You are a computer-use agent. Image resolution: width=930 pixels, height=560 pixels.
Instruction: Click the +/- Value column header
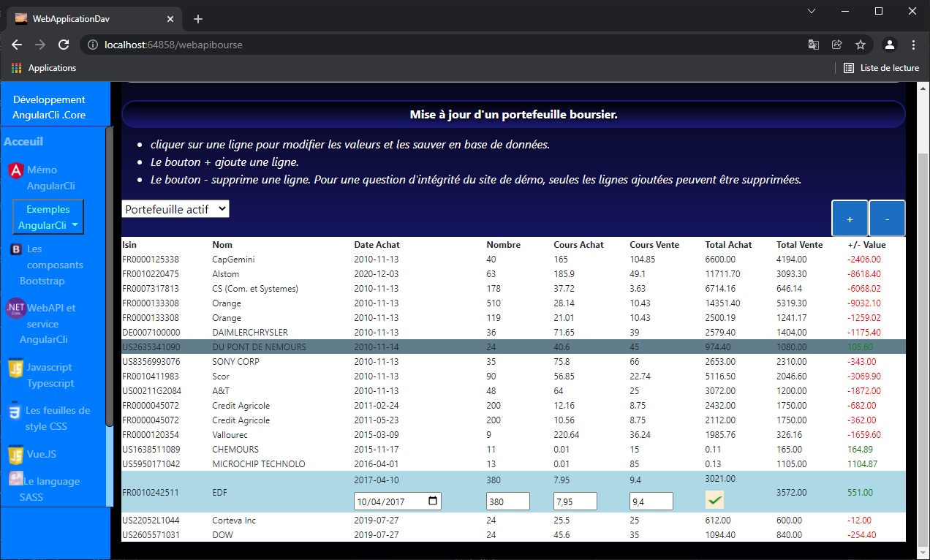tap(866, 245)
